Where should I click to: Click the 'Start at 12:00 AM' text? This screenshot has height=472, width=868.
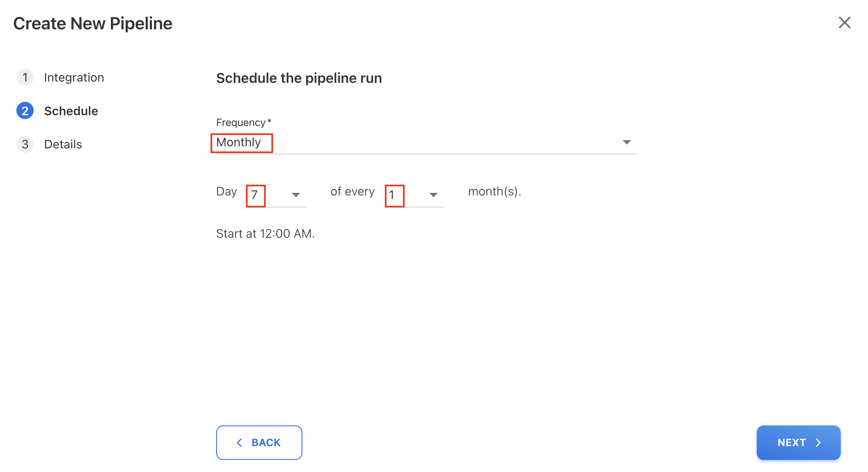[265, 234]
